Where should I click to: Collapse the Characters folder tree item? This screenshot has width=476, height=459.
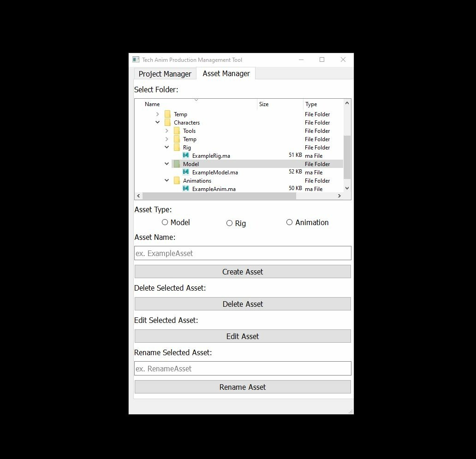[158, 122]
